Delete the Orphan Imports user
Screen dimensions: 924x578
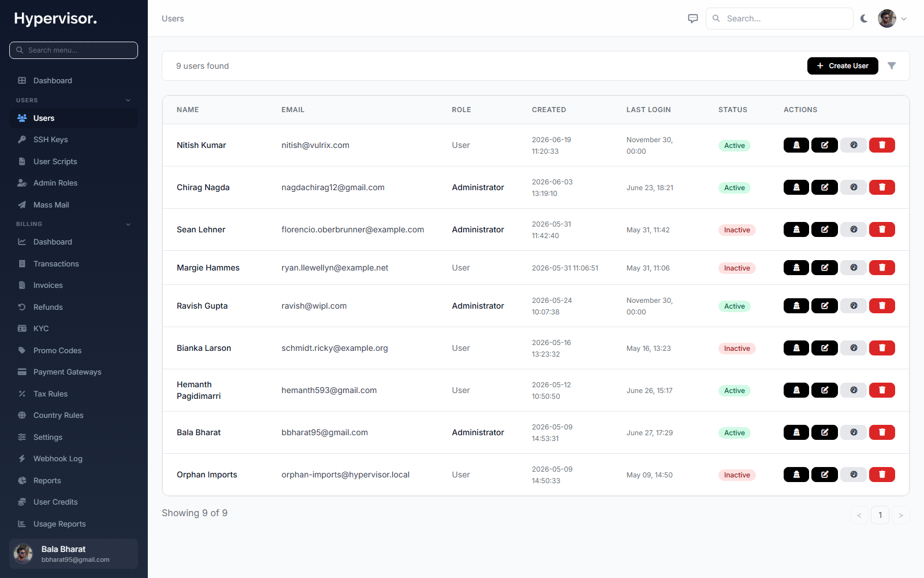point(882,475)
